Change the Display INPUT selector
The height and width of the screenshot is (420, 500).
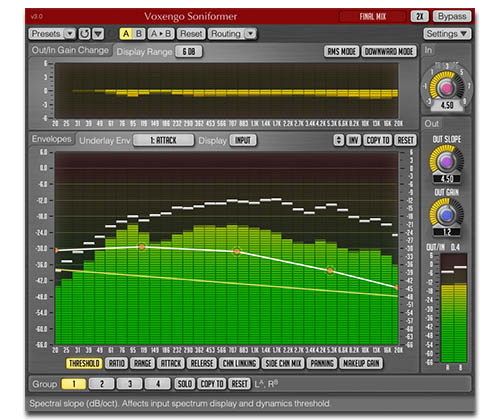243,140
